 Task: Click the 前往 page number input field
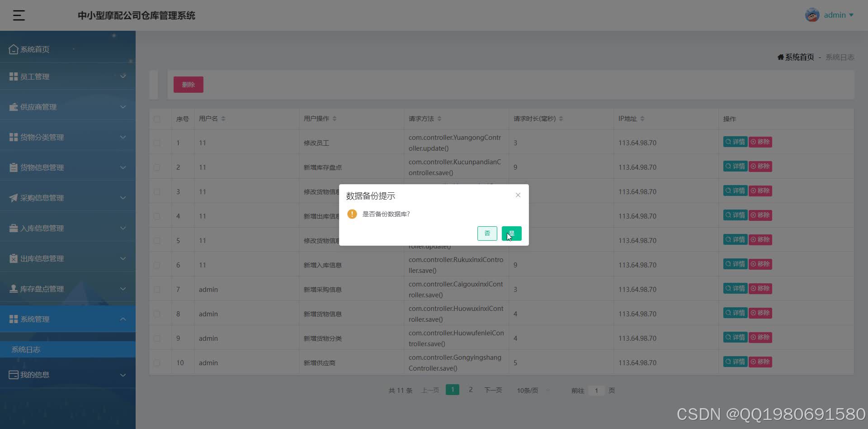596,390
